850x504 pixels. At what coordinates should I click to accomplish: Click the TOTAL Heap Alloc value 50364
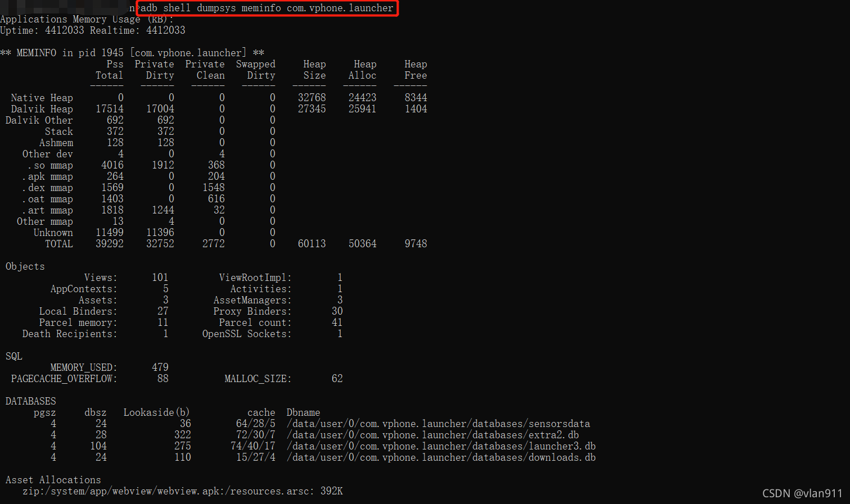click(x=363, y=244)
